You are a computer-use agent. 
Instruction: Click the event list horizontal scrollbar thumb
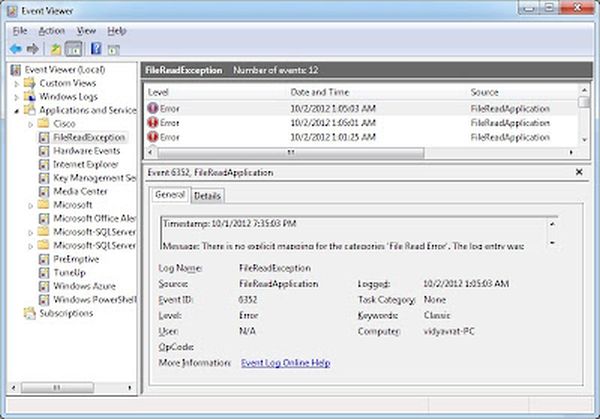(x=291, y=153)
